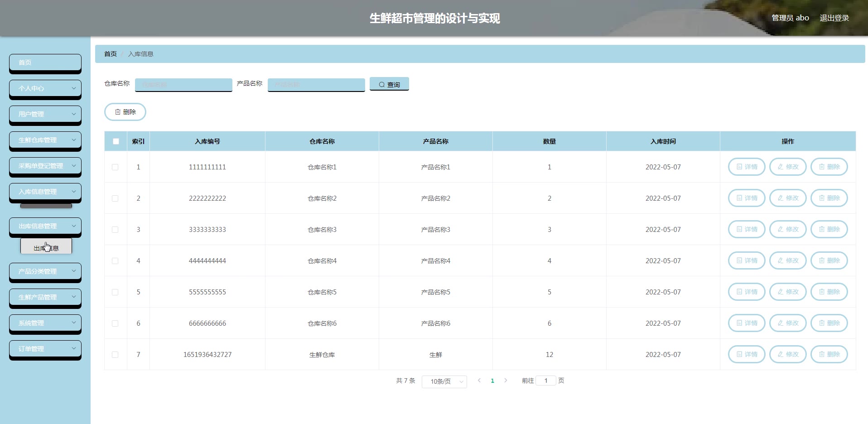Image resolution: width=868 pixels, height=424 pixels.
Task: Click the trash icon for row 6666666666
Action: 822,323
